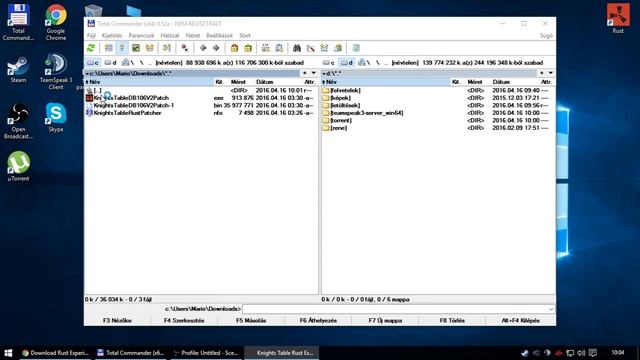Screen dimensions: 640x360
Task: Select drive c in the right panel
Action: 329,62
